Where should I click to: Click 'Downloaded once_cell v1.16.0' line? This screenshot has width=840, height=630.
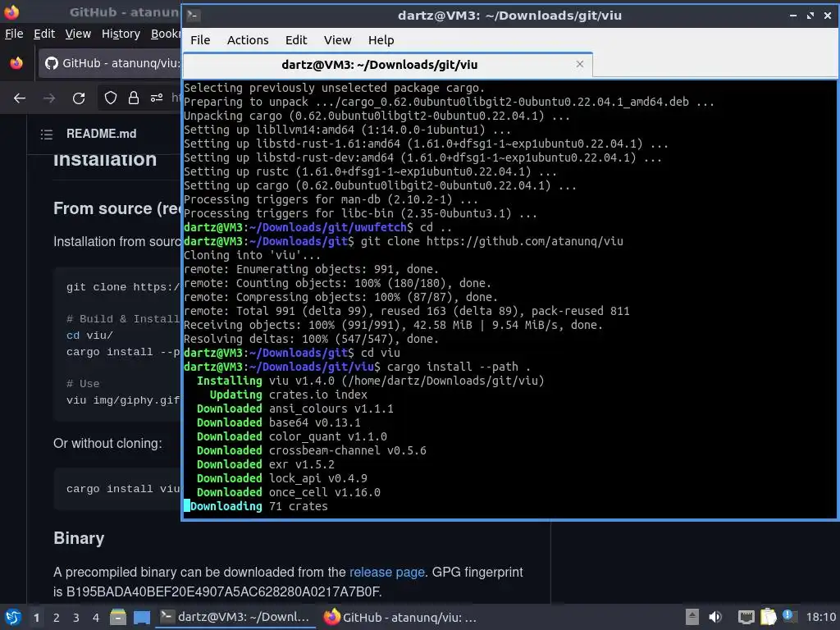click(x=288, y=492)
